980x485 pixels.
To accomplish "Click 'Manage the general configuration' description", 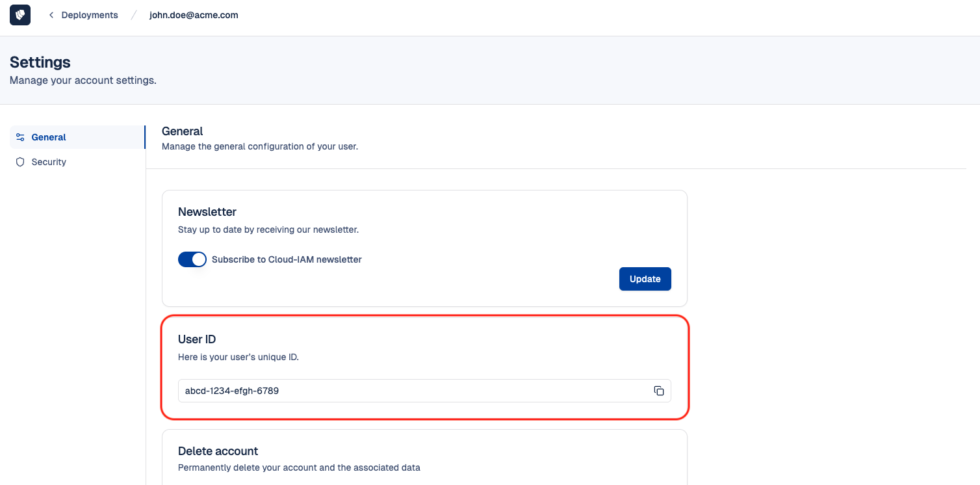I will tap(260, 146).
